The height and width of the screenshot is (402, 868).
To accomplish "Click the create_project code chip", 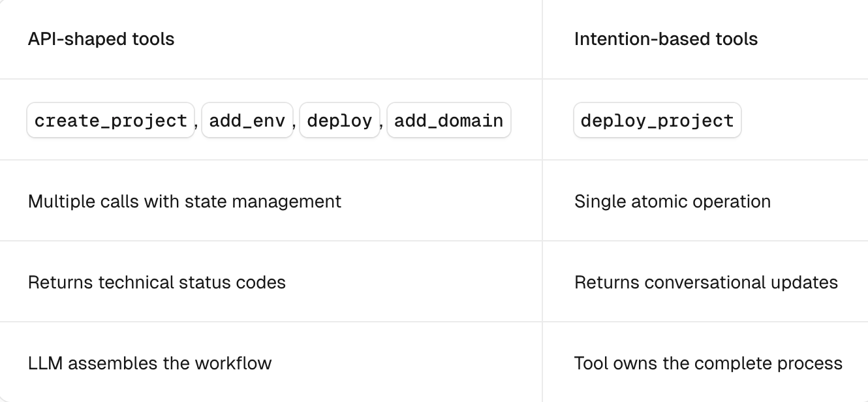I will click(110, 121).
